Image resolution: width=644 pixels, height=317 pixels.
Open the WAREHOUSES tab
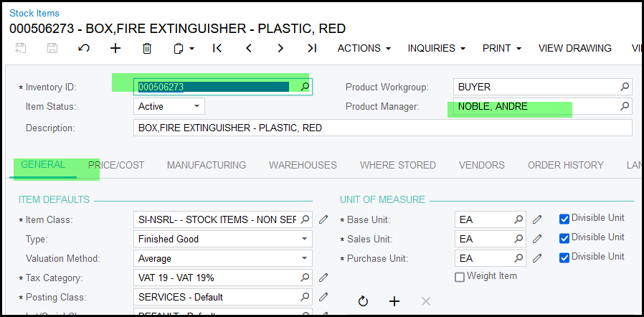[x=303, y=165]
